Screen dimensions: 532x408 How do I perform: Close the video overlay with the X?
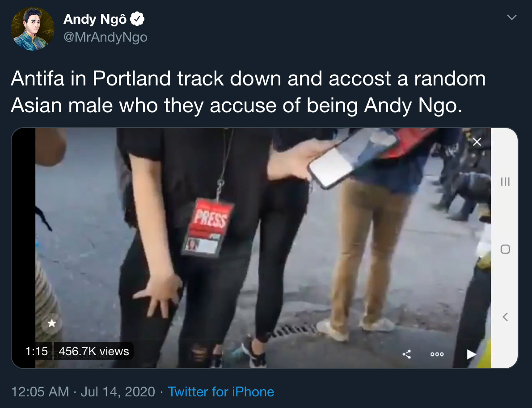coord(477,142)
